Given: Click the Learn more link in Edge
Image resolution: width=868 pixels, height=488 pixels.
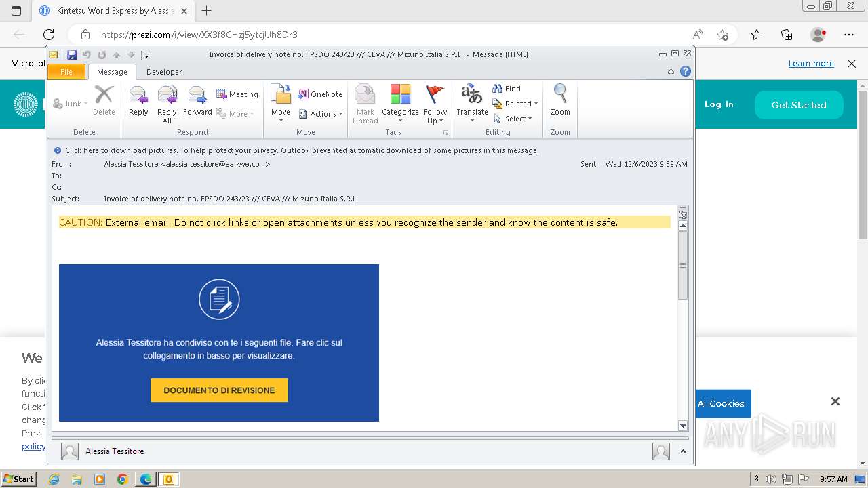Looking at the screenshot, I should point(811,64).
